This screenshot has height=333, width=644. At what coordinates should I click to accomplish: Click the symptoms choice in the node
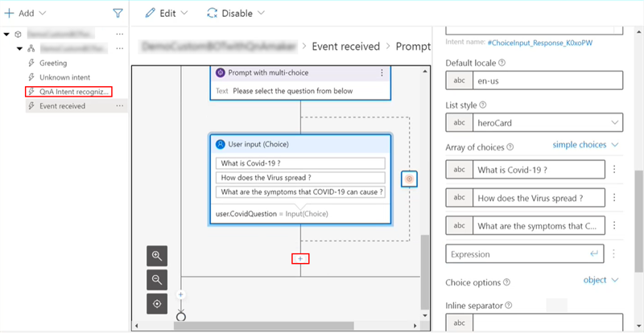pyautogui.click(x=300, y=191)
